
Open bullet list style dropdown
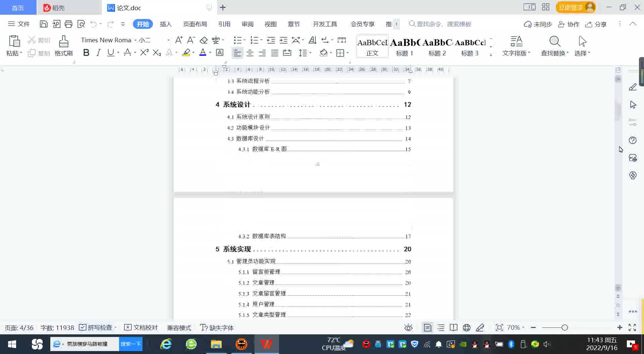[x=245, y=40]
